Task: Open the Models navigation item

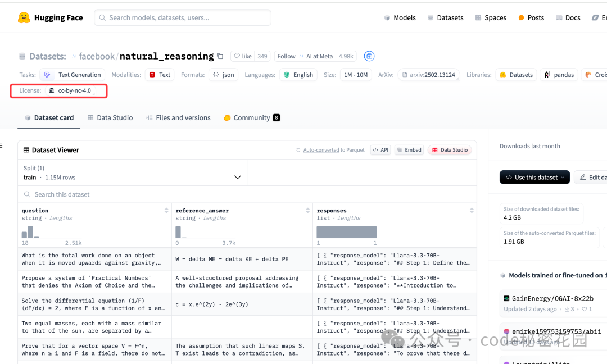Action: pyautogui.click(x=400, y=18)
